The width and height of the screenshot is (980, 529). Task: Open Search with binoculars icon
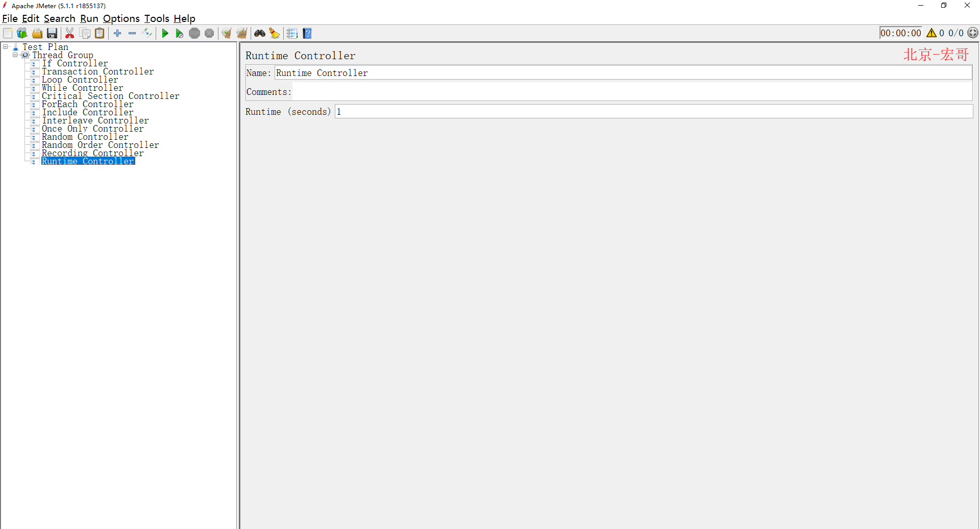[x=260, y=33]
